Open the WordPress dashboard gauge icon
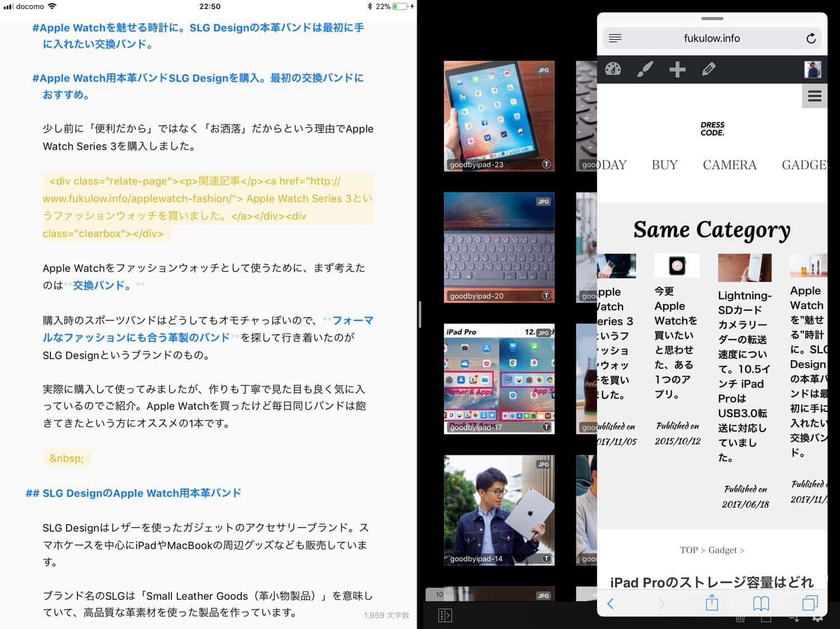The image size is (840, 629). click(x=613, y=69)
